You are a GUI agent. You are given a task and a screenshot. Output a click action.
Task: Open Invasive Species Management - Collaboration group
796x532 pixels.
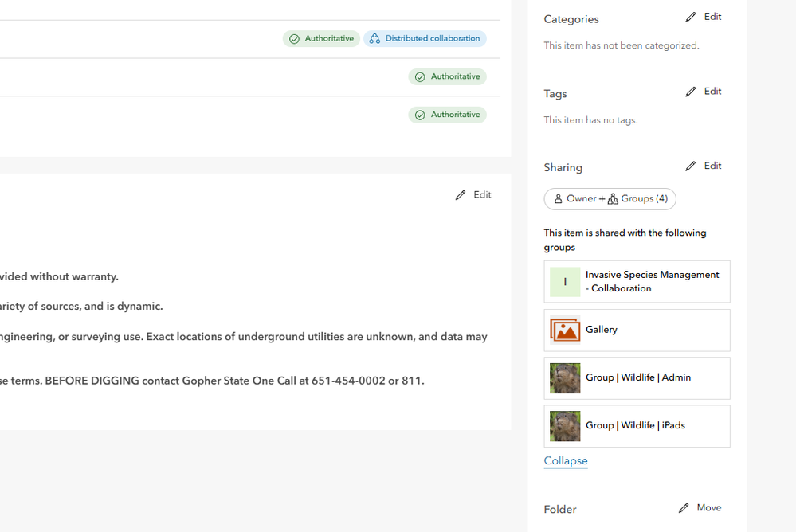[652, 281]
